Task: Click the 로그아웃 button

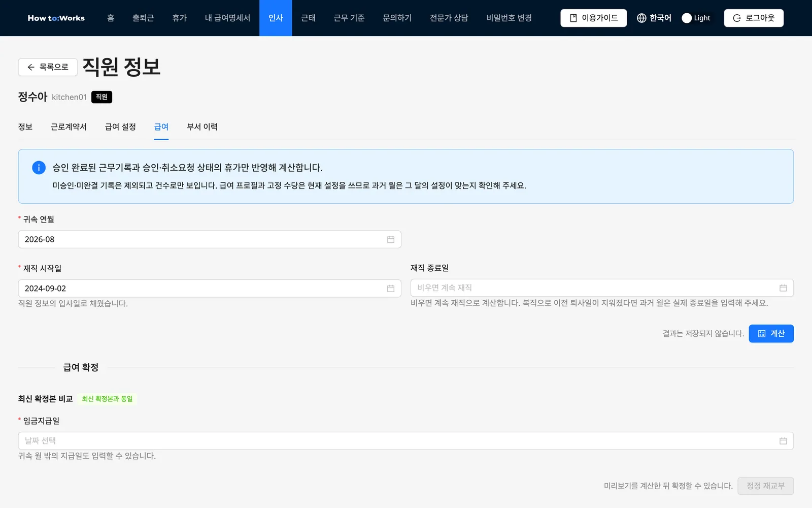Action: [754, 18]
